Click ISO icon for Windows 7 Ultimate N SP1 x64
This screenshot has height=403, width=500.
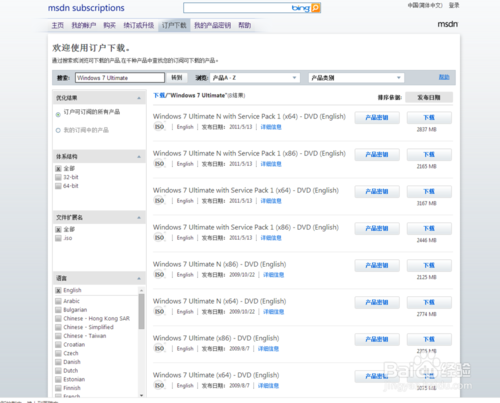pyautogui.click(x=159, y=127)
